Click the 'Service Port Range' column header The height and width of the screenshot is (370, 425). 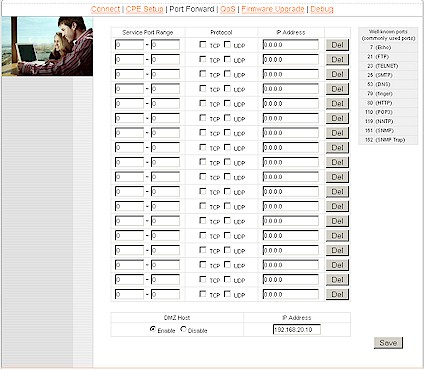(x=148, y=32)
